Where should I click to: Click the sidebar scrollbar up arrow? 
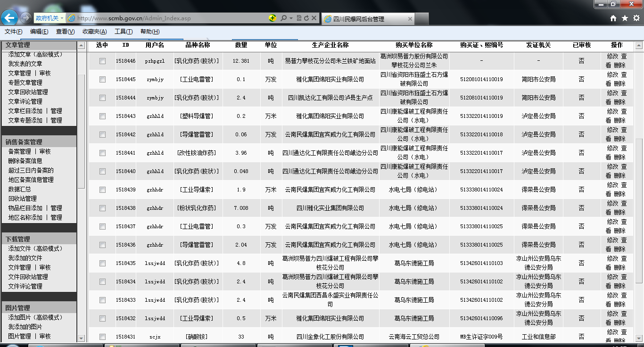tap(81, 46)
